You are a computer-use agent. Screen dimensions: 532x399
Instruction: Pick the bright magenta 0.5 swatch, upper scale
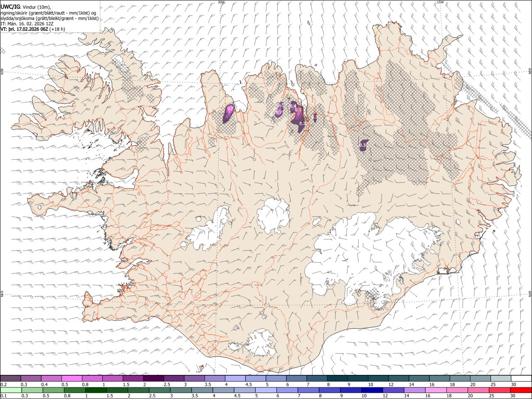[71, 378]
